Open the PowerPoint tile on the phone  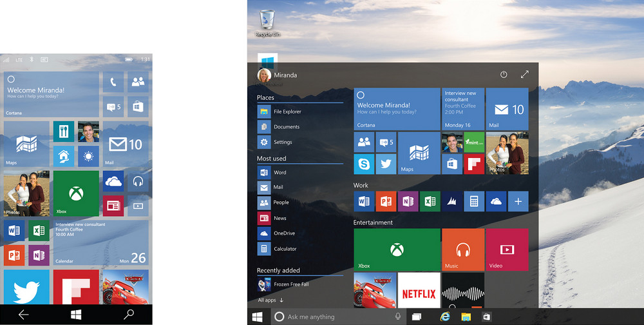click(14, 255)
